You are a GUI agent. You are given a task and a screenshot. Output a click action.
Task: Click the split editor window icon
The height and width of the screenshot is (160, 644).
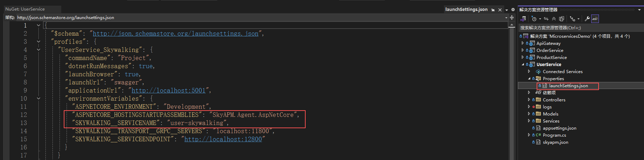tap(512, 17)
